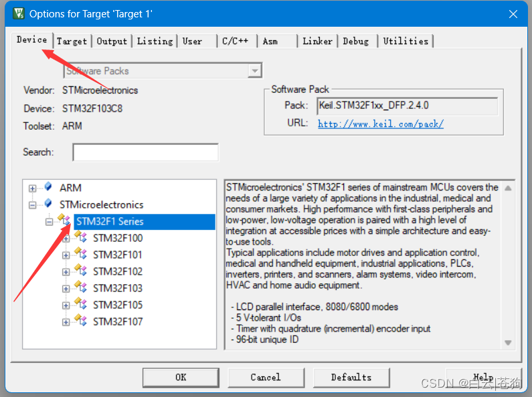
Task: Click the Toolset value ARM
Action: point(72,126)
